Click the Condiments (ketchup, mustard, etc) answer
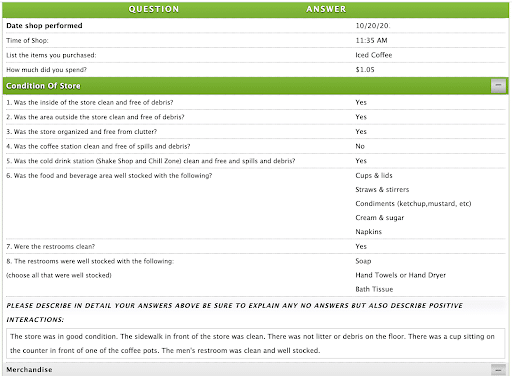 tap(413, 204)
